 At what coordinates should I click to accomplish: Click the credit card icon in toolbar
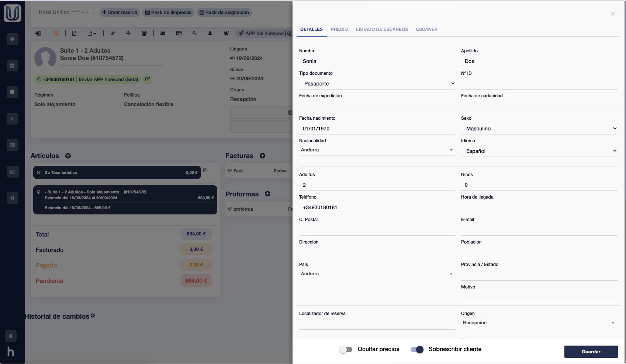point(179,34)
